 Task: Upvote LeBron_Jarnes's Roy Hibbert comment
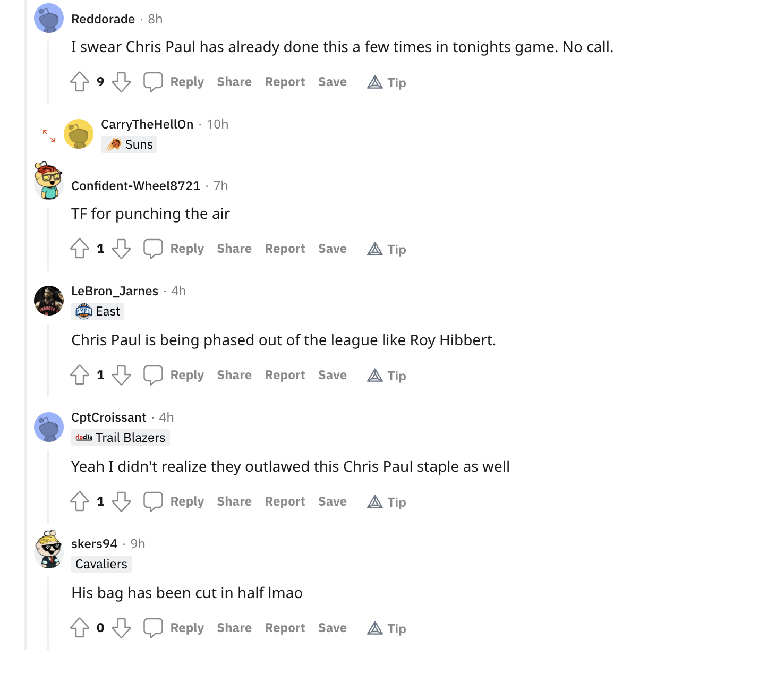click(x=80, y=375)
